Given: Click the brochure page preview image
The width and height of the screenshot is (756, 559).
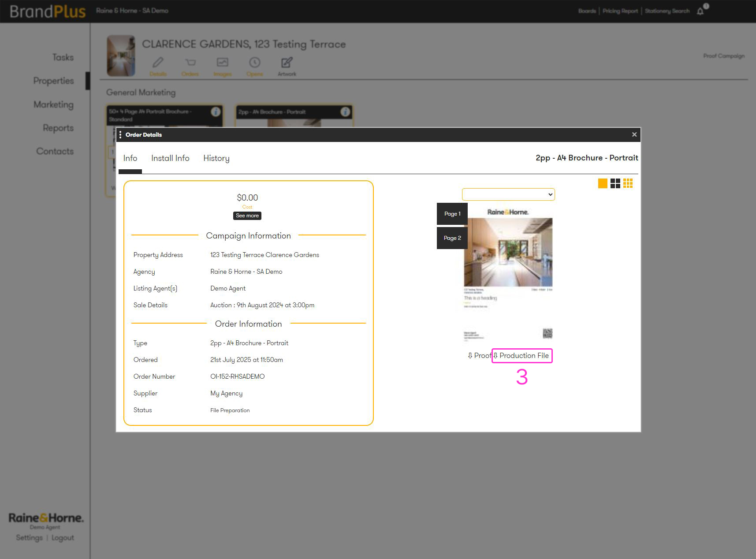Looking at the screenshot, I should pos(508,274).
